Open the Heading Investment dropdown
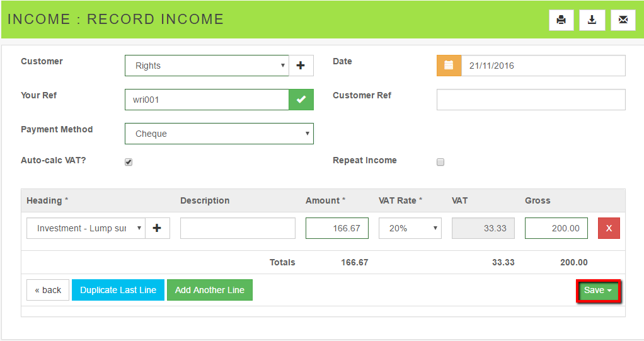 click(86, 228)
